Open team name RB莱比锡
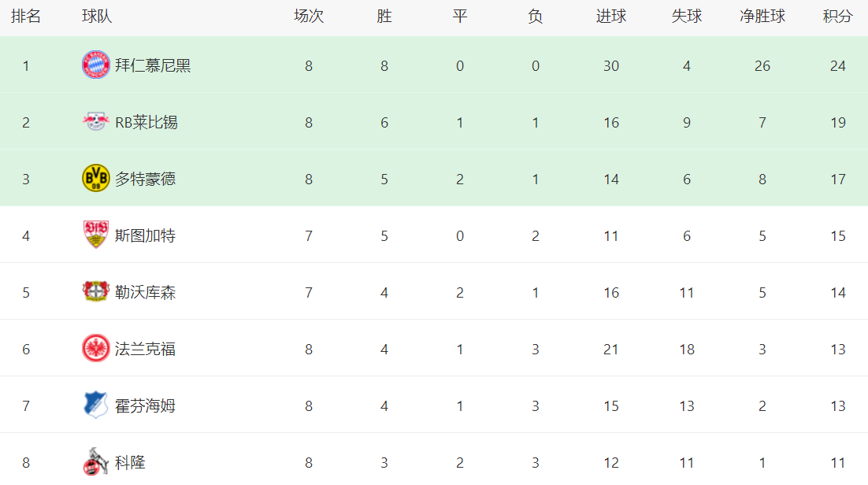This screenshot has width=868, height=485. point(147,122)
